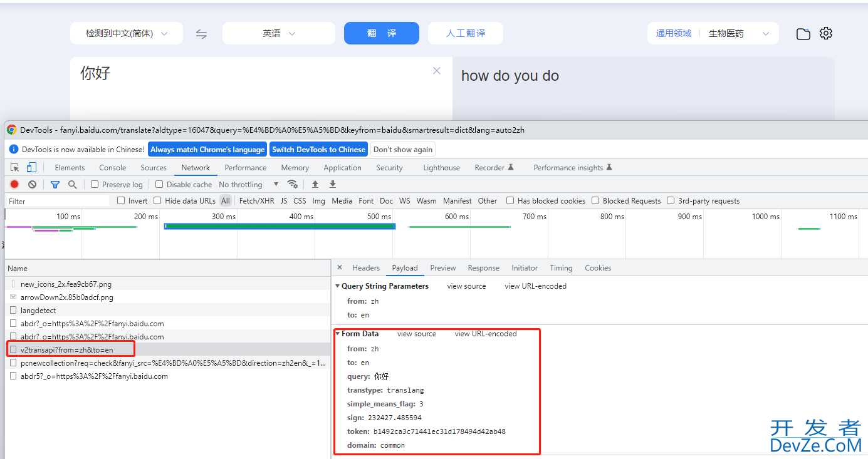Click Always match Chrome's language button
868x459 pixels.
[x=207, y=149]
